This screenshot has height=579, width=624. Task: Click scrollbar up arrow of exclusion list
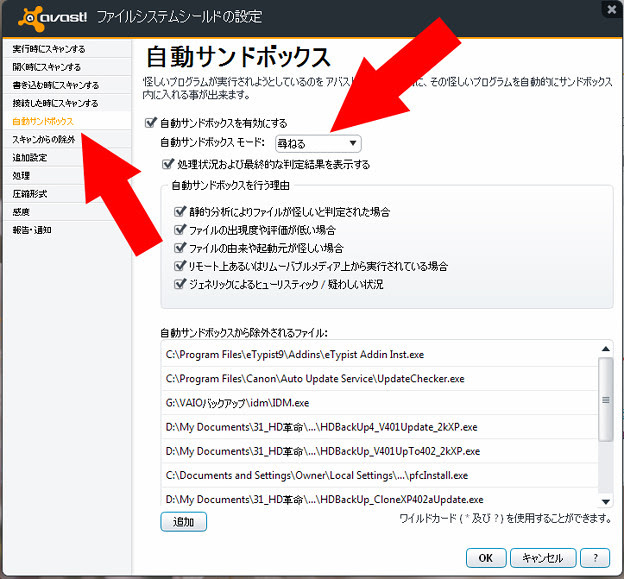coord(606,349)
